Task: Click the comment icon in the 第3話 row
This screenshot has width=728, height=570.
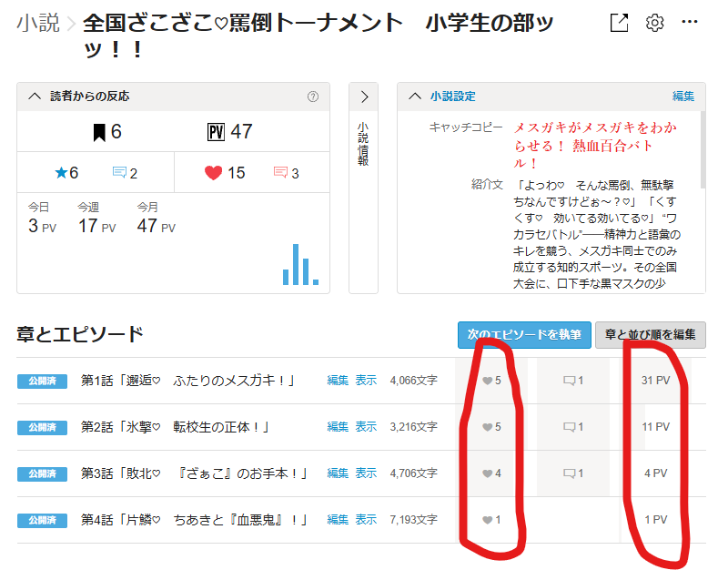Action: (x=569, y=473)
